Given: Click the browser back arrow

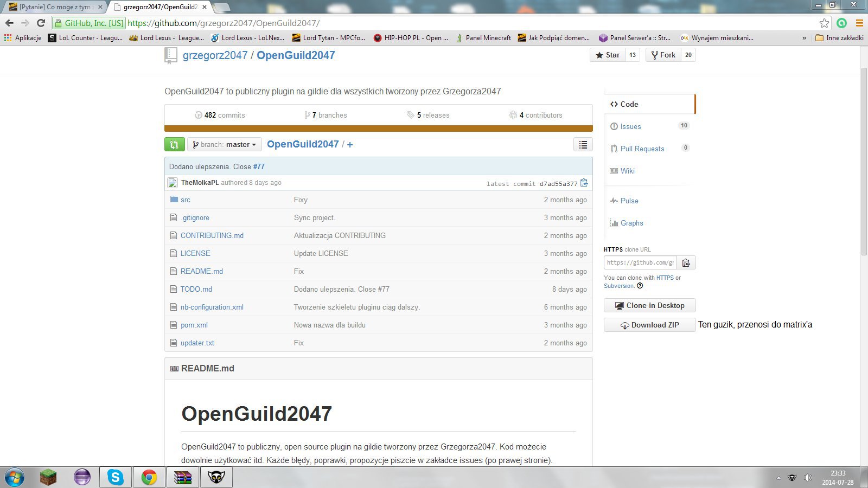Looking at the screenshot, I should click(9, 23).
